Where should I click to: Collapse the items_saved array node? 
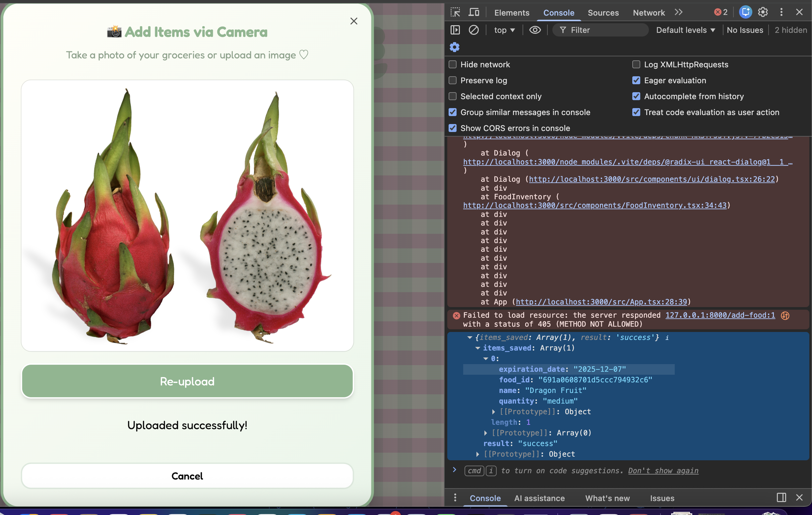pyautogui.click(x=477, y=348)
